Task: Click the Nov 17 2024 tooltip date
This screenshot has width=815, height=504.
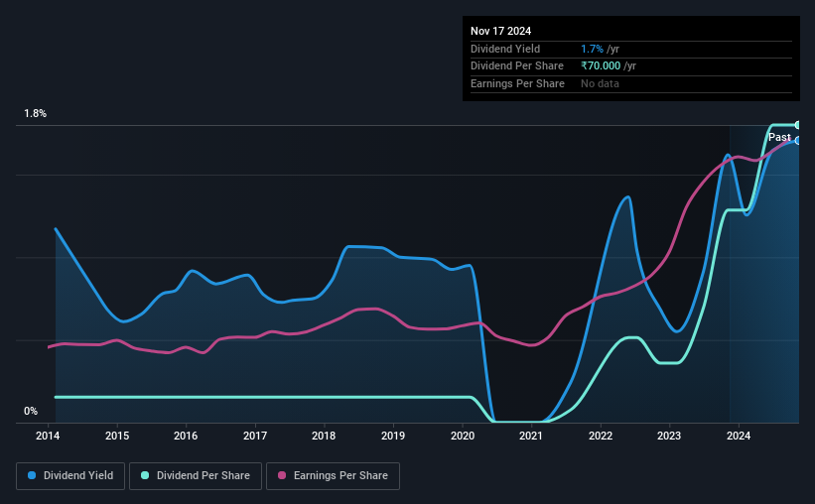Action: (x=500, y=31)
